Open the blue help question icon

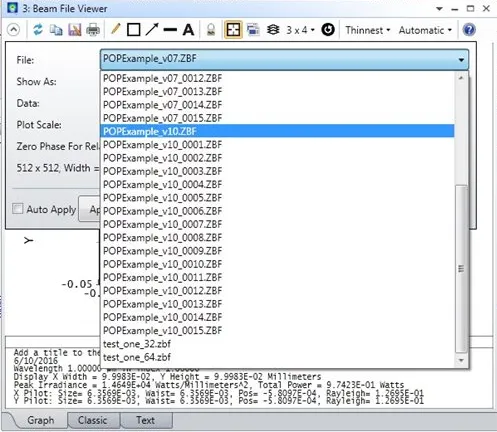pos(469,30)
